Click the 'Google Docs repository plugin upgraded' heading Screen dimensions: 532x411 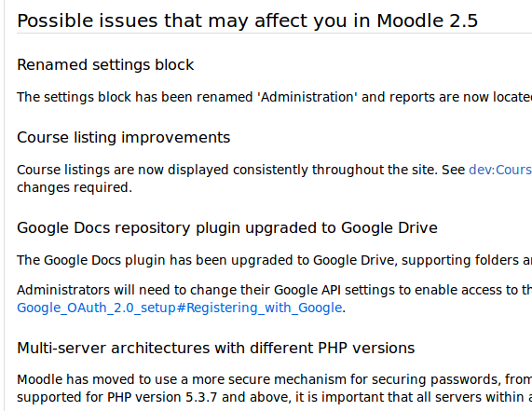click(x=227, y=227)
